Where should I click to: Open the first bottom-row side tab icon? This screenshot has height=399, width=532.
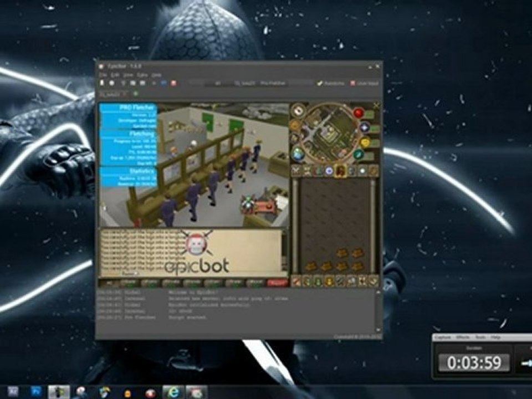pos(296,281)
